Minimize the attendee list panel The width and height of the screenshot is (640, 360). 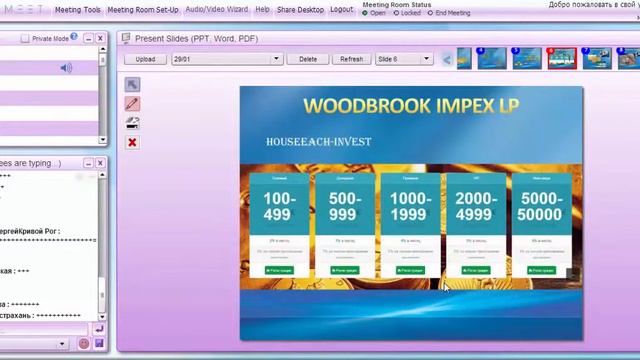click(x=89, y=39)
